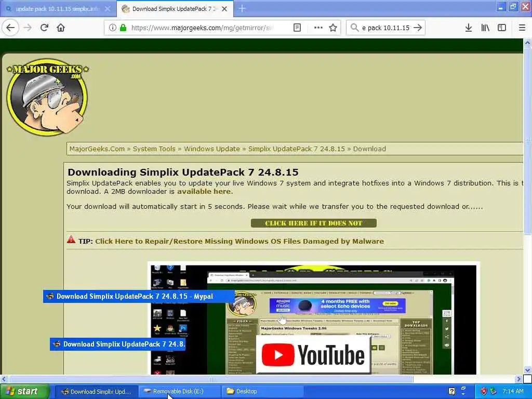Open the browser hamburger menu
Image resolution: width=532 pixels, height=399 pixels.
[522, 28]
